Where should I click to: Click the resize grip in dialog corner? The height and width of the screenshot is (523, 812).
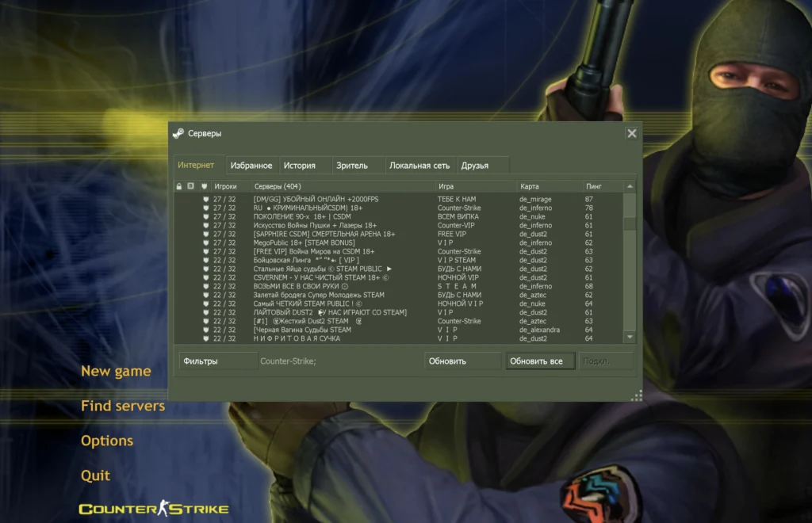point(636,395)
